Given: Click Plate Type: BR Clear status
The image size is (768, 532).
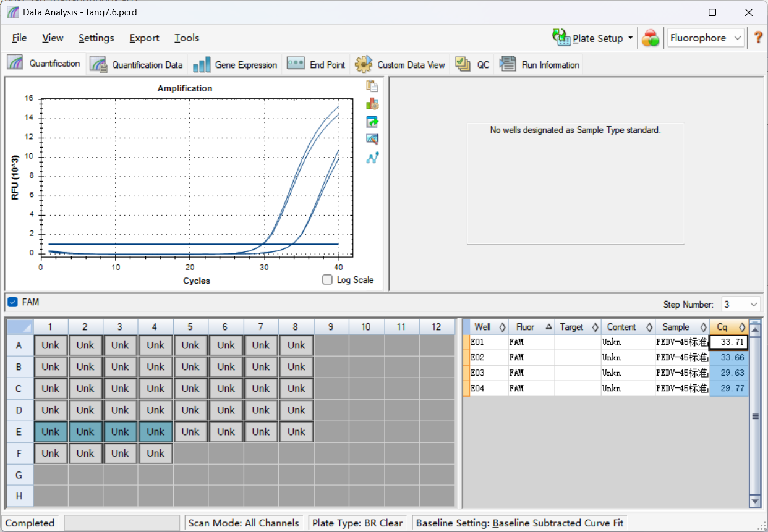Looking at the screenshot, I should (x=357, y=523).
